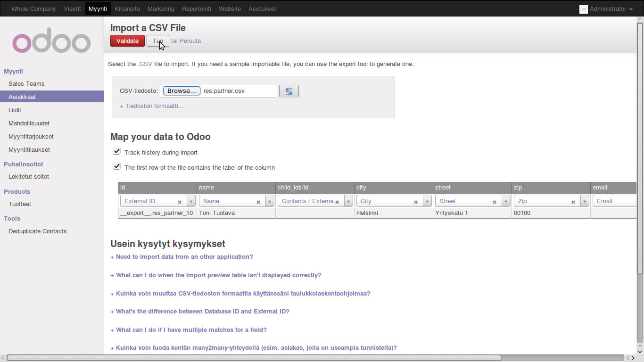The width and height of the screenshot is (644, 362).
Task: Click the Administrator avatar icon
Action: [x=583, y=9]
